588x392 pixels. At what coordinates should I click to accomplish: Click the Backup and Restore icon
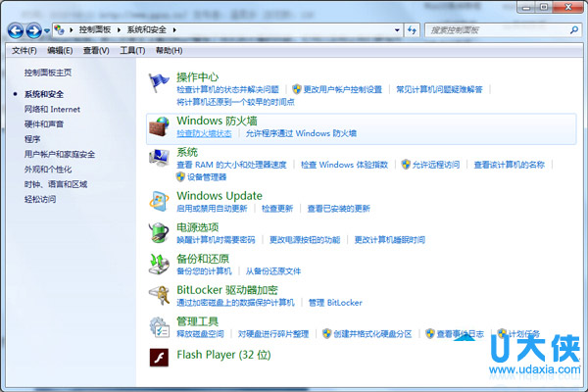click(159, 264)
